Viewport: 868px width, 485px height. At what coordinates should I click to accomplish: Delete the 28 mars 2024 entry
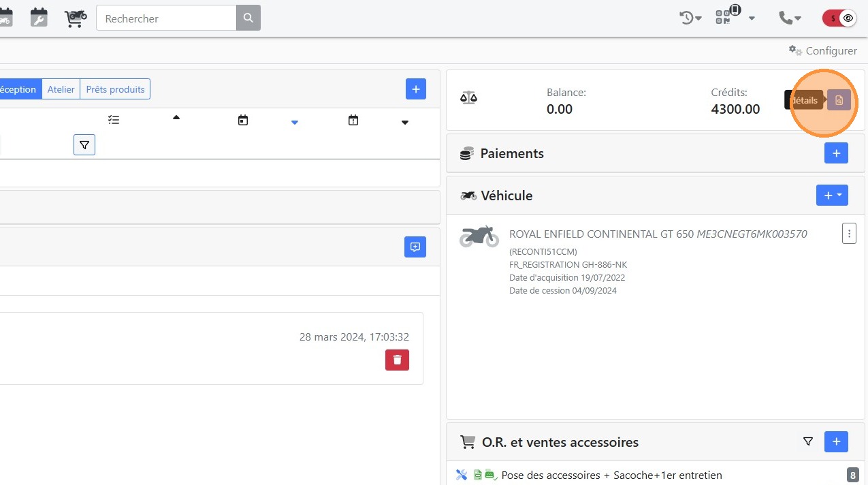pos(397,360)
